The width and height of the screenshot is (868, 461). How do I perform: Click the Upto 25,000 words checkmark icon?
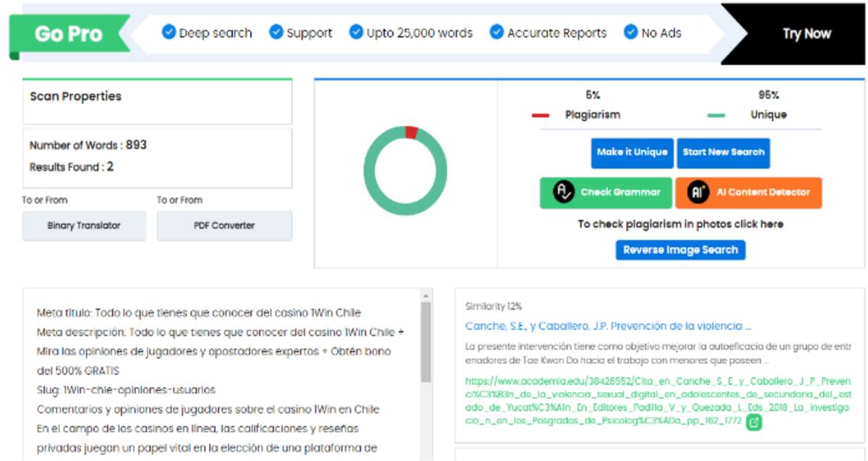click(x=356, y=32)
